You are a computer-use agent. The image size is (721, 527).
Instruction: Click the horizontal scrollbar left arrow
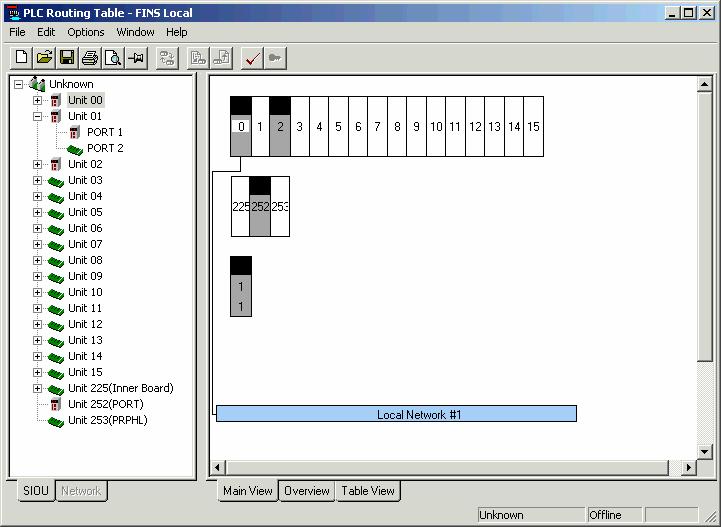217,468
